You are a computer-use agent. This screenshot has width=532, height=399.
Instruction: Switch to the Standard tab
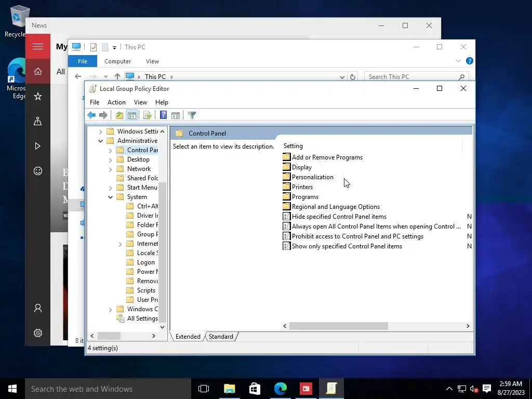(x=221, y=337)
